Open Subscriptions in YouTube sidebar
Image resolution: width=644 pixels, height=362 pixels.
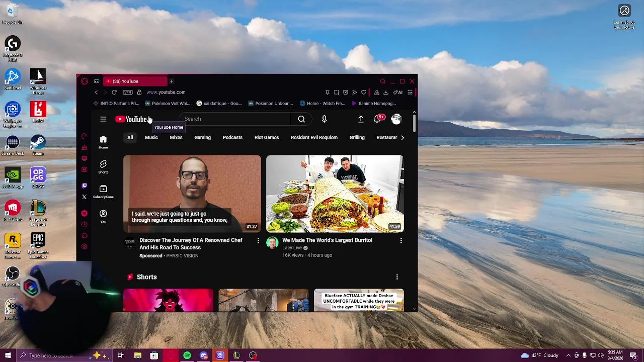[x=103, y=191]
